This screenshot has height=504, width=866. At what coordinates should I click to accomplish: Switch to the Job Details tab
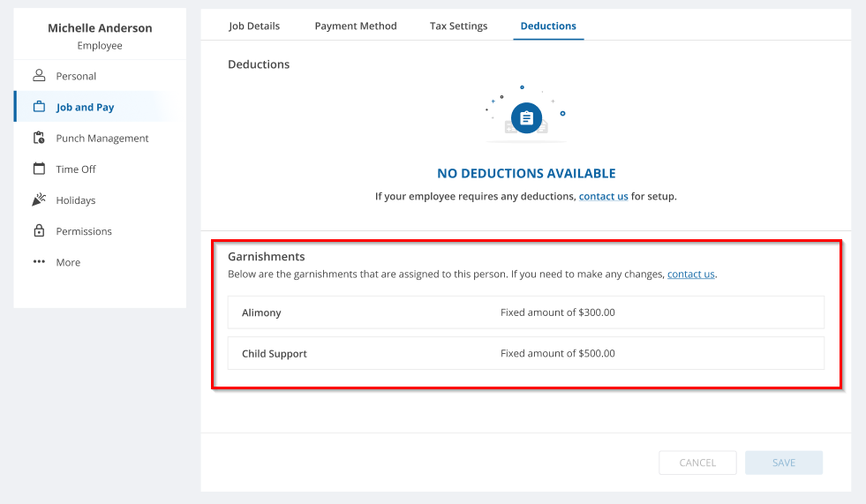[x=254, y=26]
